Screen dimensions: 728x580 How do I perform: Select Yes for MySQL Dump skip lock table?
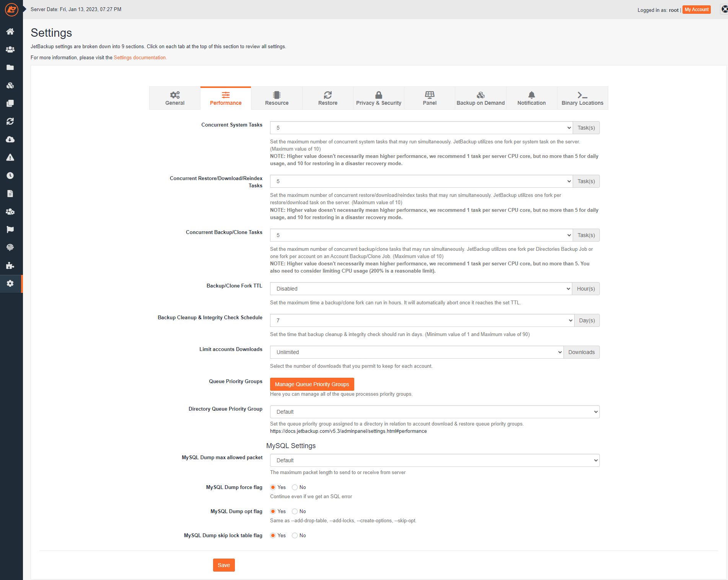click(273, 535)
